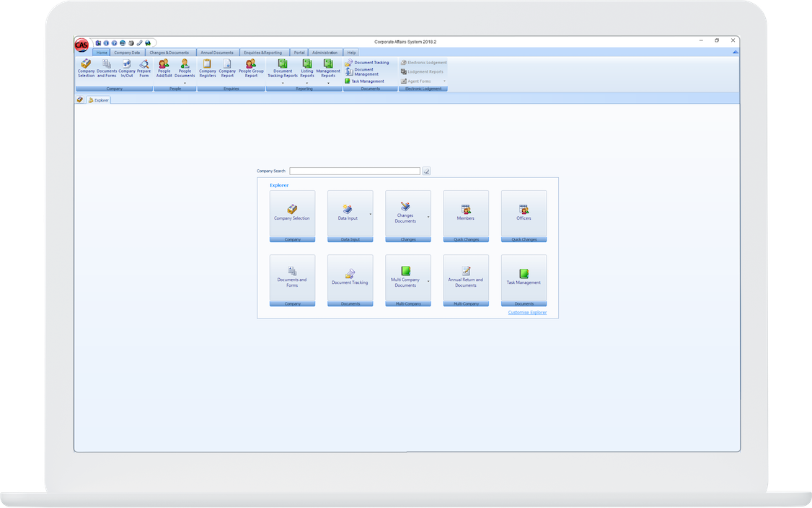Click the clear button beside Company Search

[x=426, y=171]
